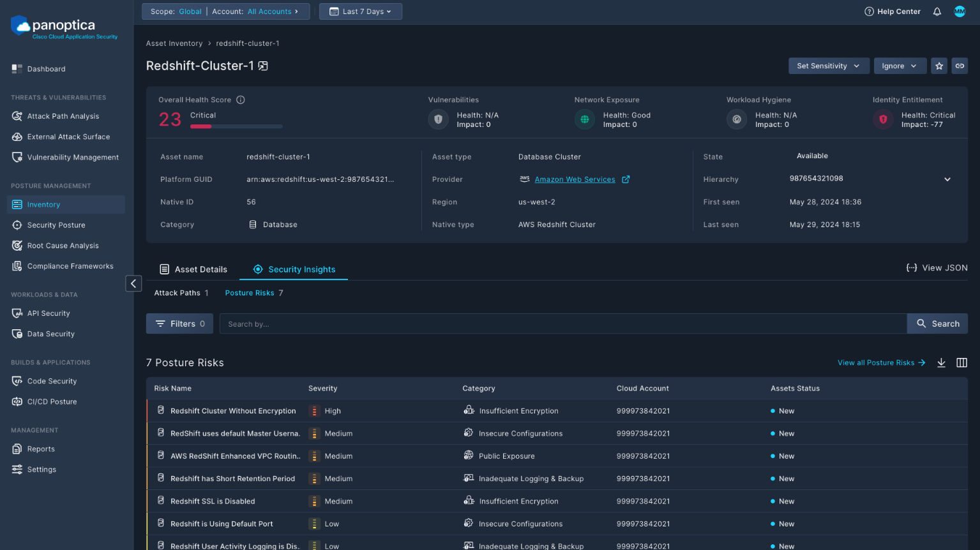This screenshot has width=980, height=550.
Task: Open AWS RedShift Enhanced VPC Routing risk
Action: click(236, 456)
